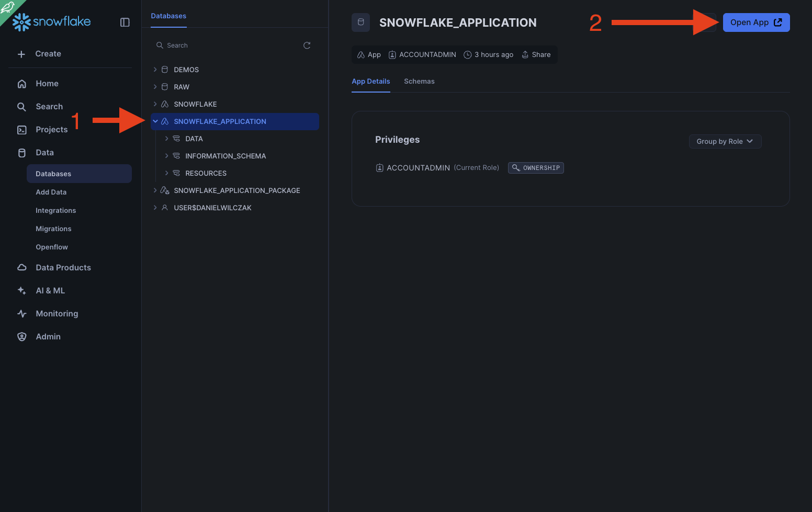Image resolution: width=812 pixels, height=512 pixels.
Task: Click the Admin shield icon
Action: coord(22,337)
